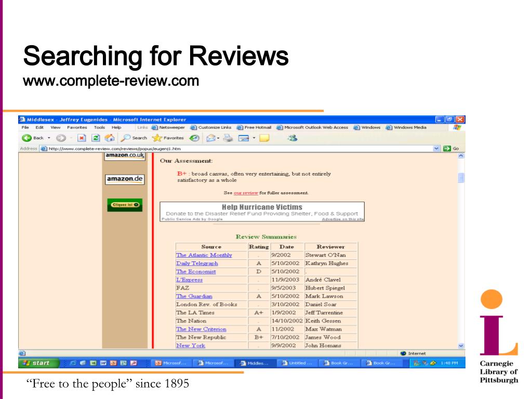This screenshot has width=532, height=399.
Task: Stop page loading with red X icon
Action: click(82, 138)
